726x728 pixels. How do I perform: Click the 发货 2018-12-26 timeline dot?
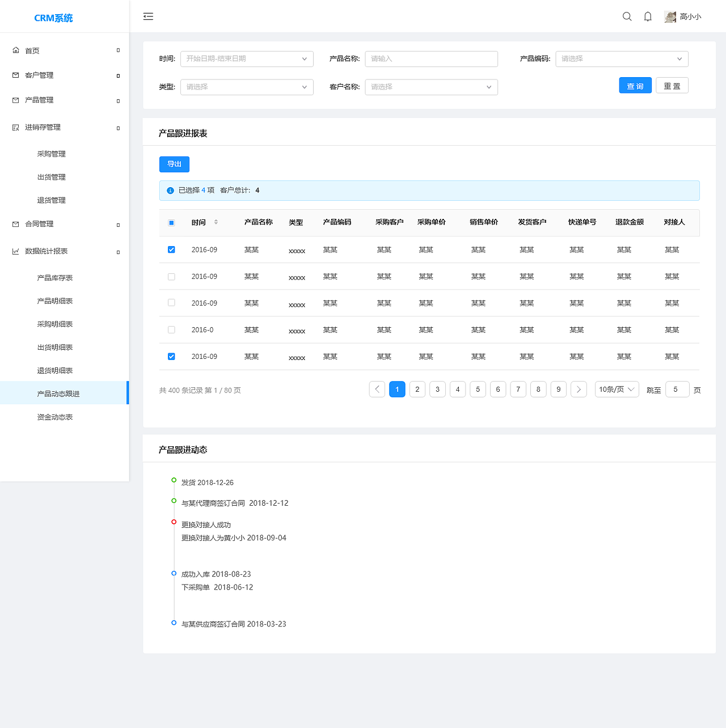click(174, 480)
